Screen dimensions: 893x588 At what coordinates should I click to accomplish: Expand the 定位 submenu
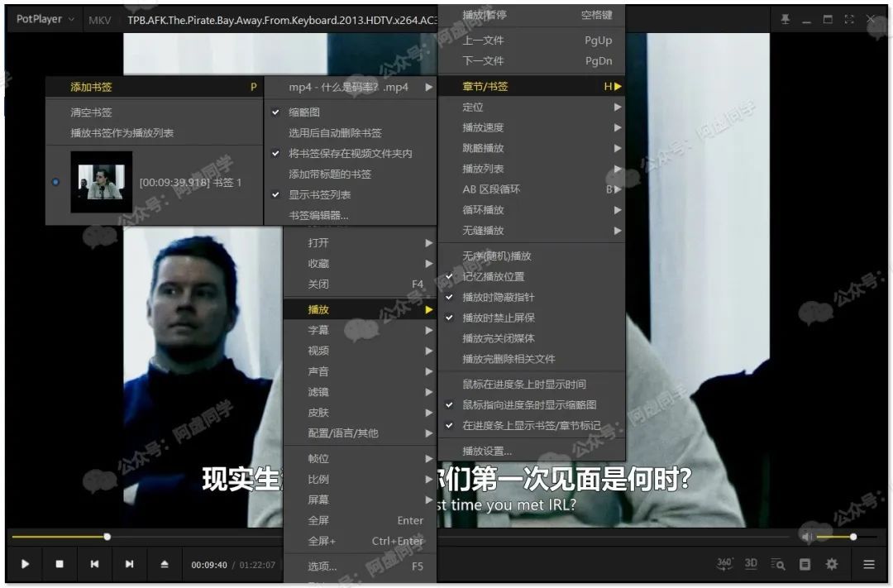click(532, 108)
